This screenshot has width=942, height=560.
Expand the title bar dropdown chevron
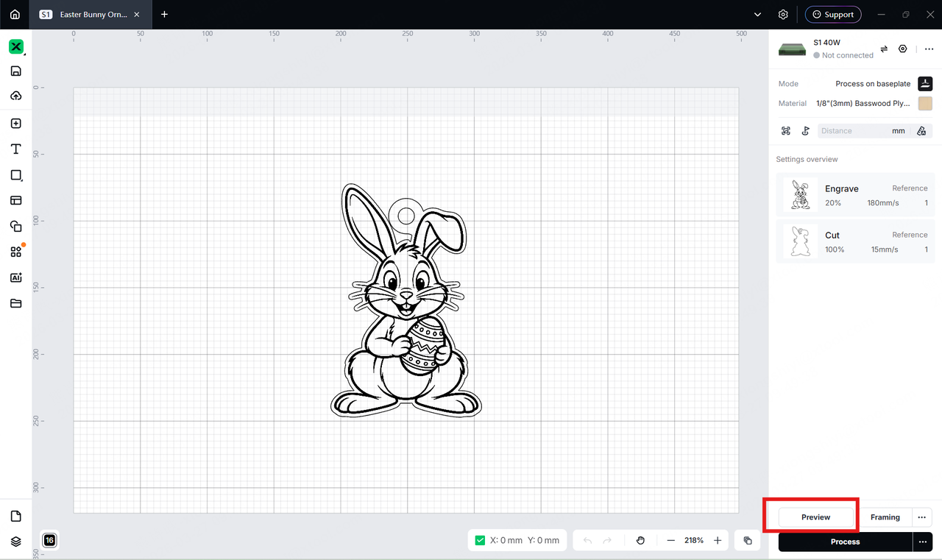pyautogui.click(x=758, y=14)
